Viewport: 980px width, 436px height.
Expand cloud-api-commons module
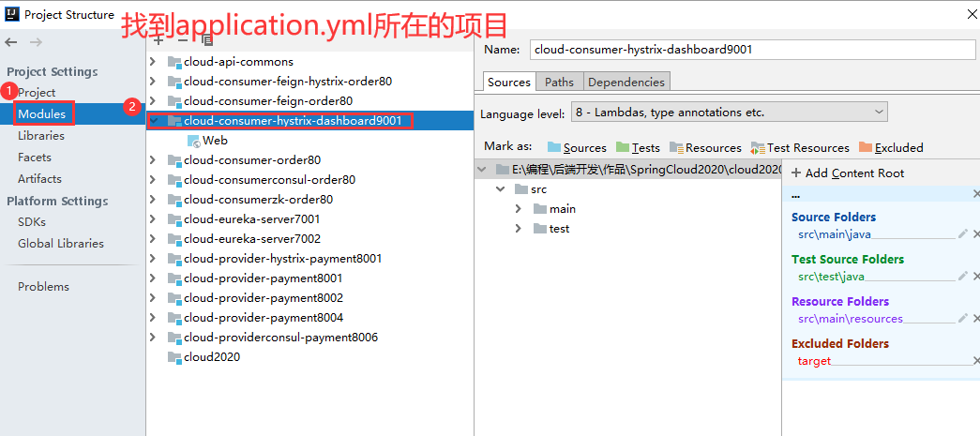[153, 62]
